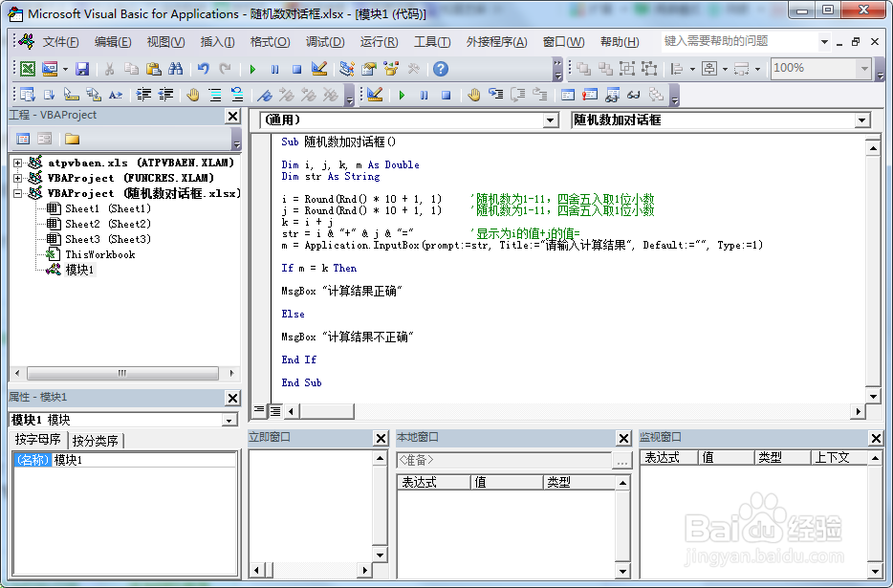Image resolution: width=893 pixels, height=588 pixels.
Task: Open the 插入(I) menu
Action: point(218,42)
